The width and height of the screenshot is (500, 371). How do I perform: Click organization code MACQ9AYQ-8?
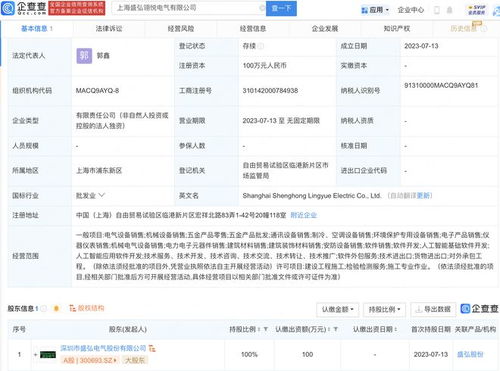(97, 91)
